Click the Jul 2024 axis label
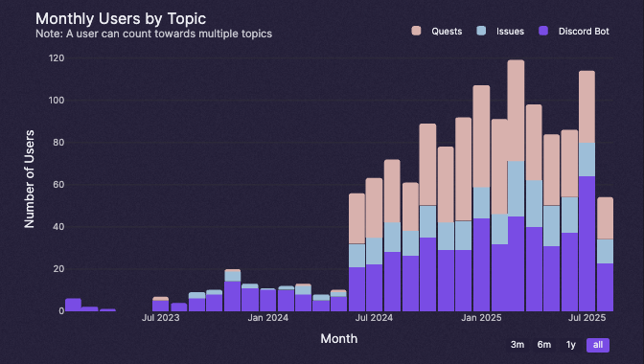This screenshot has height=364, width=644. [374, 318]
